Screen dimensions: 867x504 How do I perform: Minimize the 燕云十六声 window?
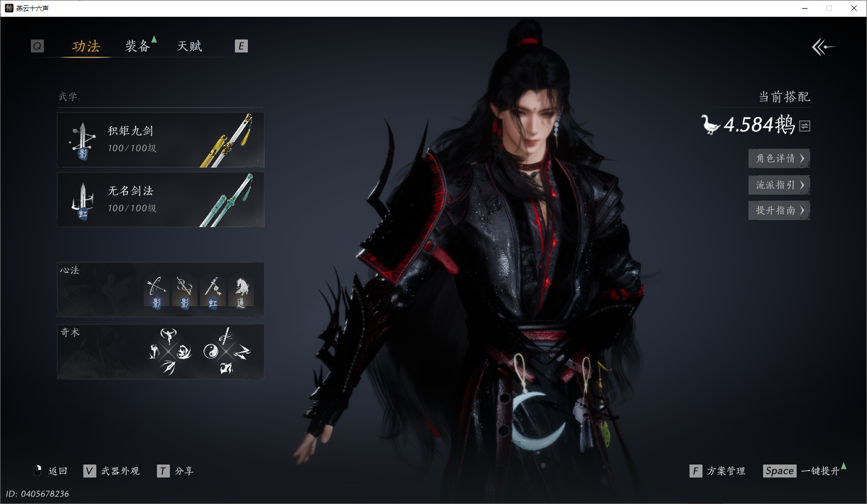805,8
